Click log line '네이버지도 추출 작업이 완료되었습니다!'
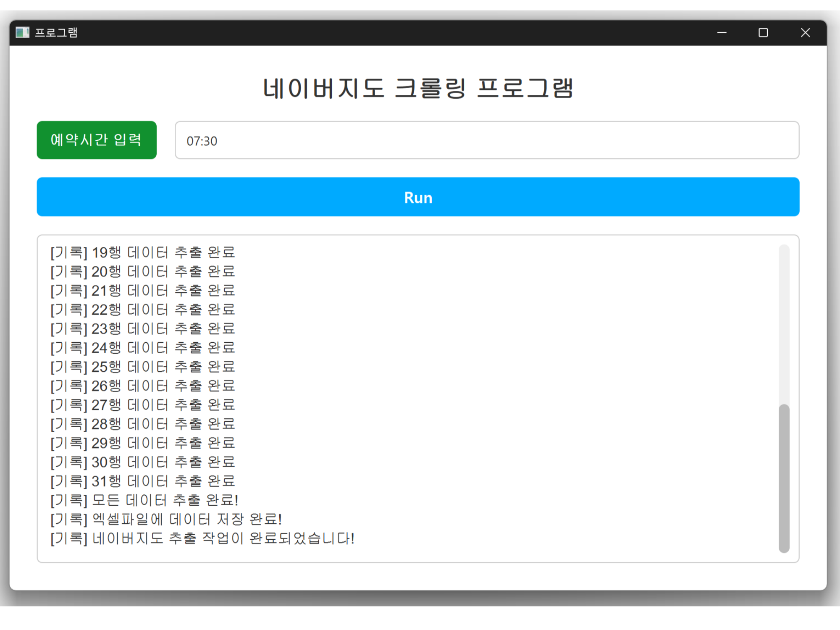Screen dimensions: 840x630 tap(202, 538)
